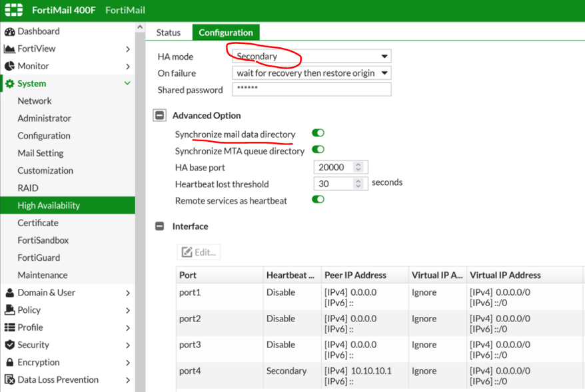Switch to the Status tab
Viewport: 585px width, 392px height.
(169, 33)
